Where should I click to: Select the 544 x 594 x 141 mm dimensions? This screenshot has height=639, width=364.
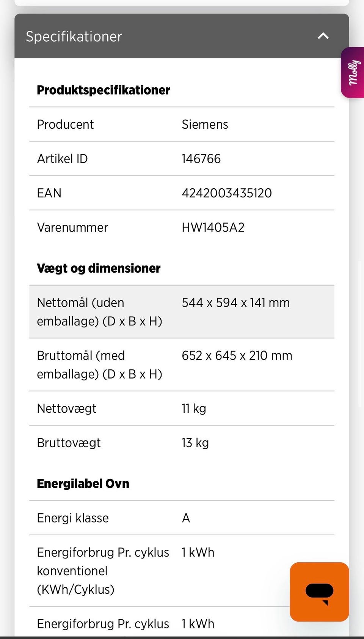click(235, 303)
